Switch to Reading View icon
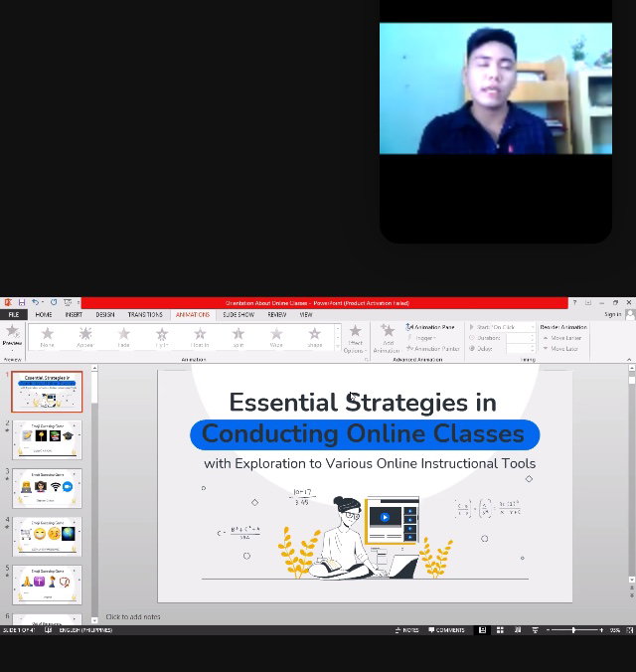 click(x=518, y=630)
